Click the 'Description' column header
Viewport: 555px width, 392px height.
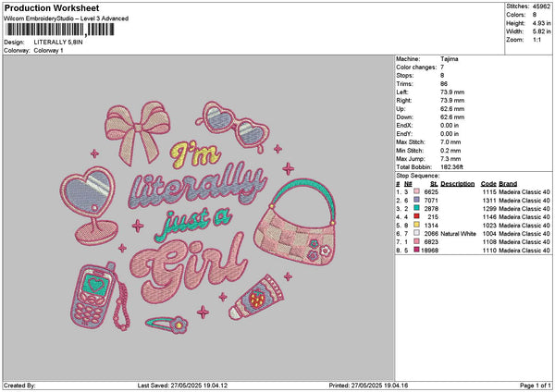coord(457,184)
